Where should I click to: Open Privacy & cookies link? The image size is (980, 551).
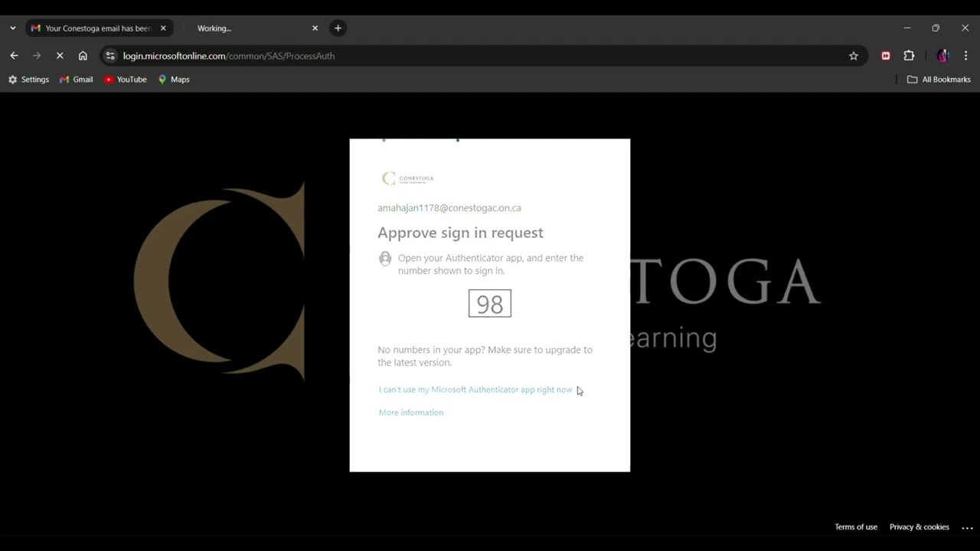point(920,527)
